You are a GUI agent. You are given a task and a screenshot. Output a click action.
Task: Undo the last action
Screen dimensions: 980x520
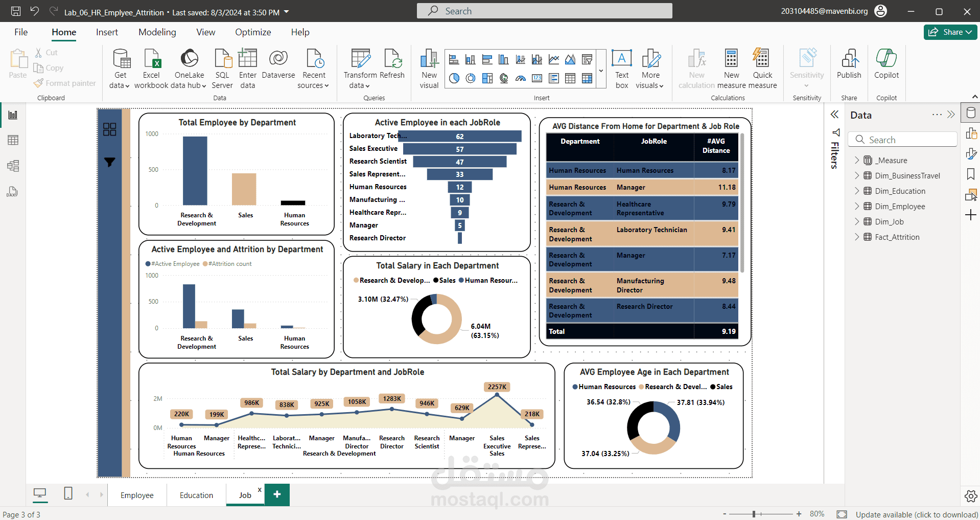pos(35,11)
